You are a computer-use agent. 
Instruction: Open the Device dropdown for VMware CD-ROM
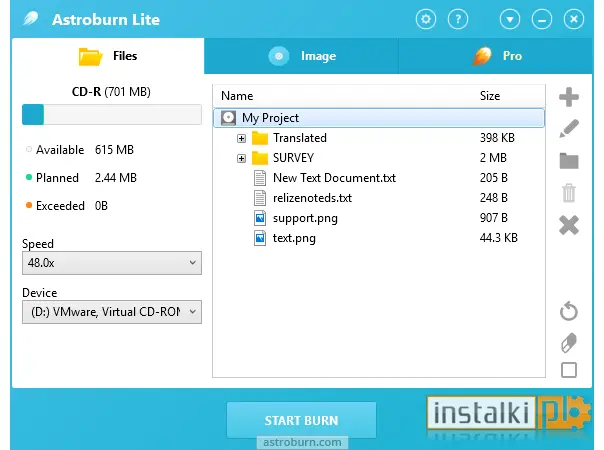(x=112, y=312)
